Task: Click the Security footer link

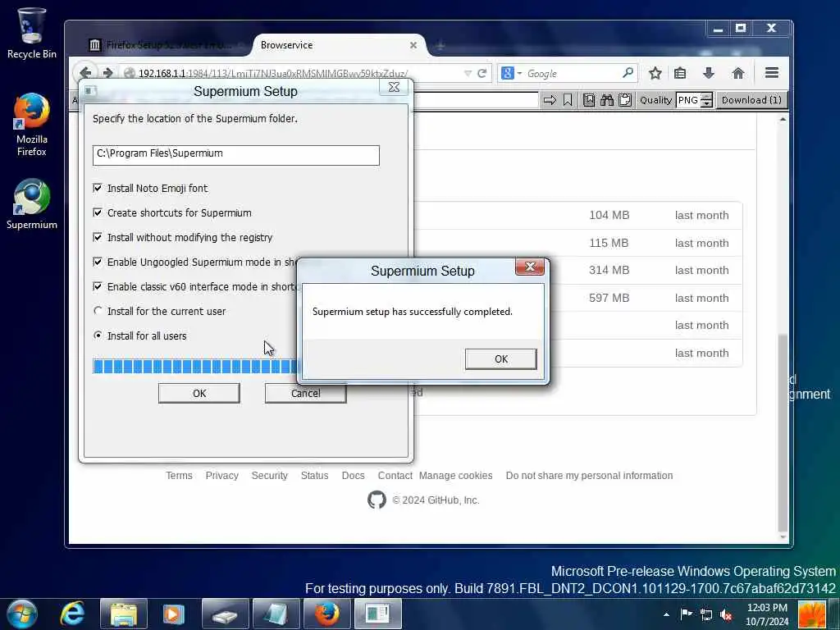Action: click(269, 476)
